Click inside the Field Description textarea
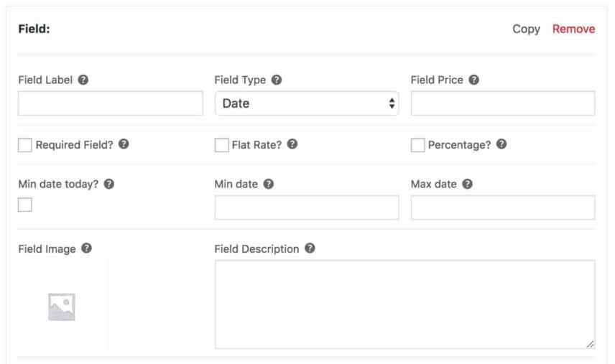 (x=404, y=304)
